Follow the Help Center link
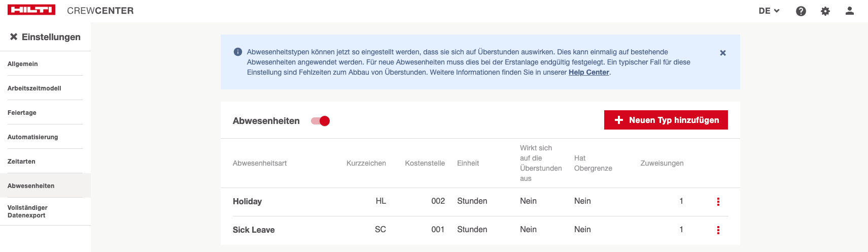 tap(588, 72)
